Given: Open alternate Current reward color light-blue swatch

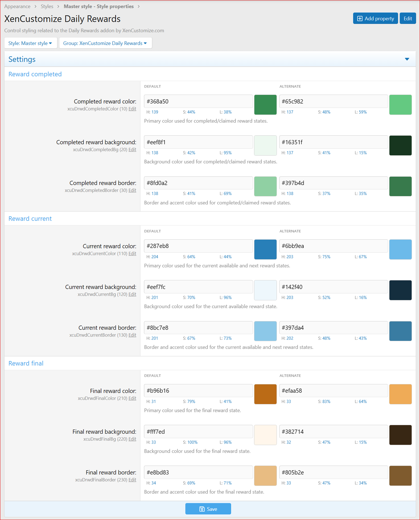Looking at the screenshot, I should point(400,249).
